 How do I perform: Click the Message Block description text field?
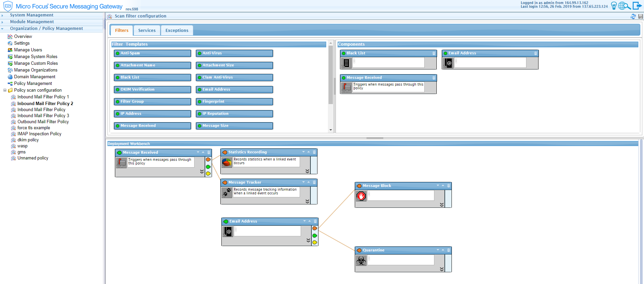[401, 195]
